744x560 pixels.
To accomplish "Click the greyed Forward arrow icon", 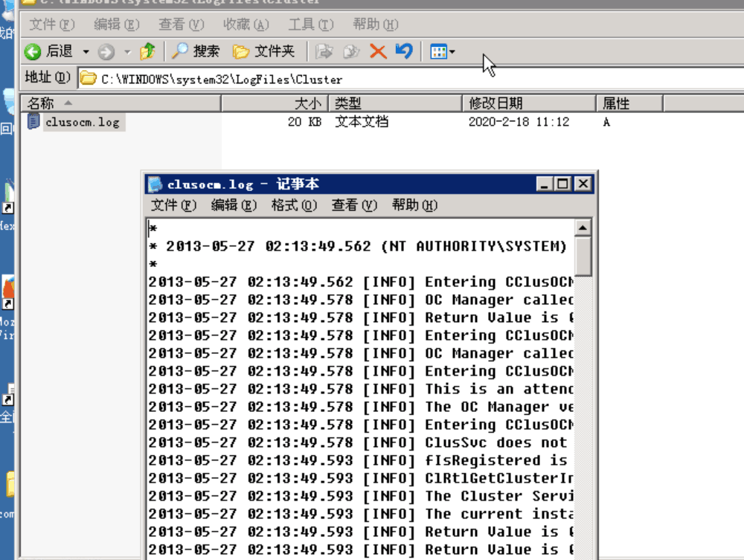I will (x=106, y=51).
